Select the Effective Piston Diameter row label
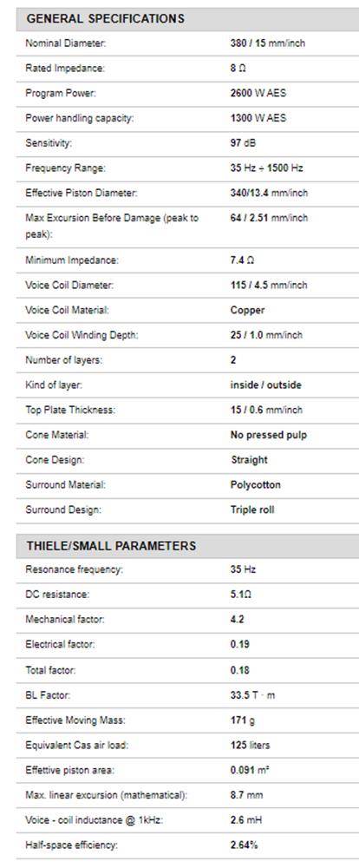This screenshot has height=868, width=359. pos(81,194)
